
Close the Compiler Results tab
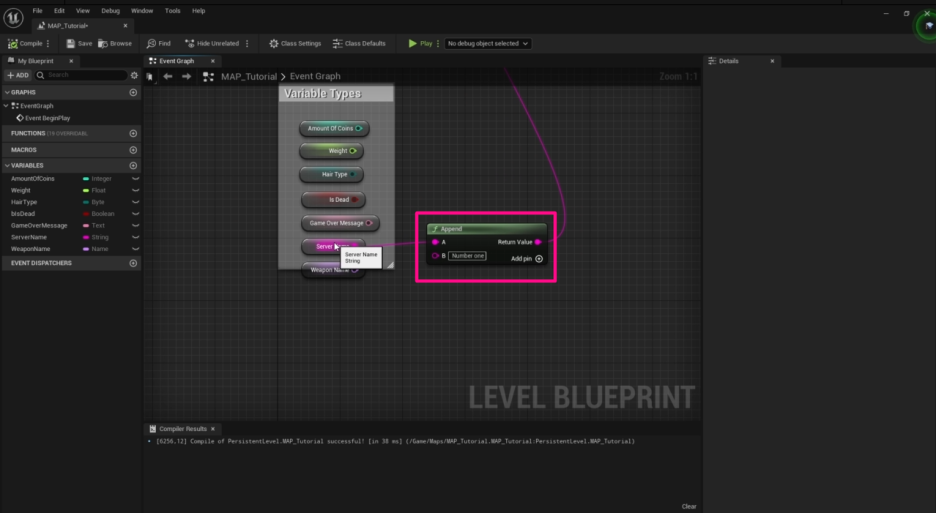[x=213, y=429]
